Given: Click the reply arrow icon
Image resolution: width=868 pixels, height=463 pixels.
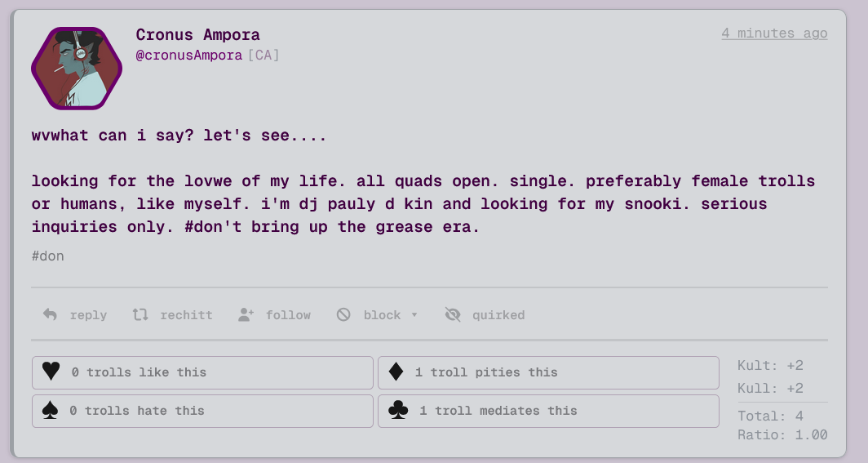Looking at the screenshot, I should tap(50, 314).
